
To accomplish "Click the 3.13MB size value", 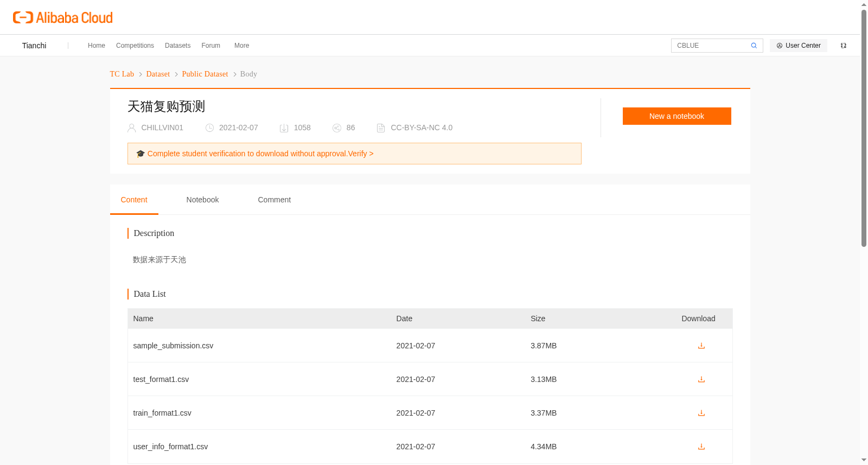I will (544, 379).
